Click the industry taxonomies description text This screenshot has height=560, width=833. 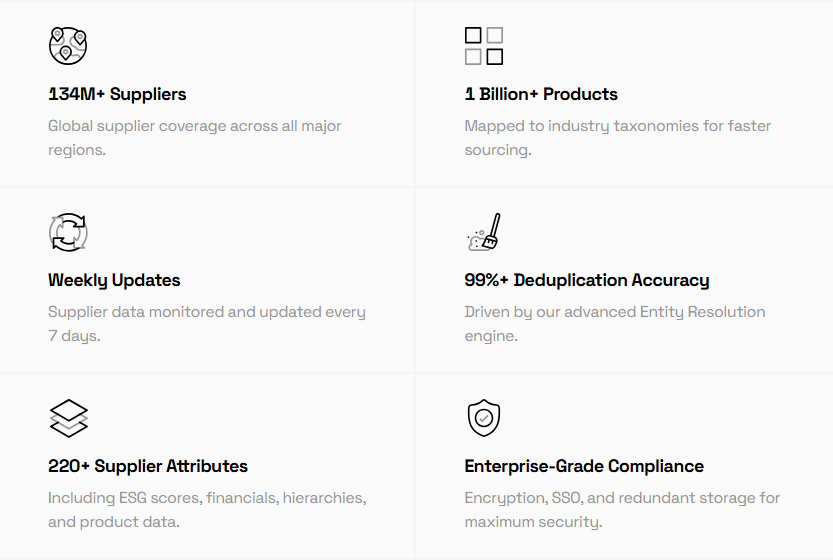[x=617, y=138]
